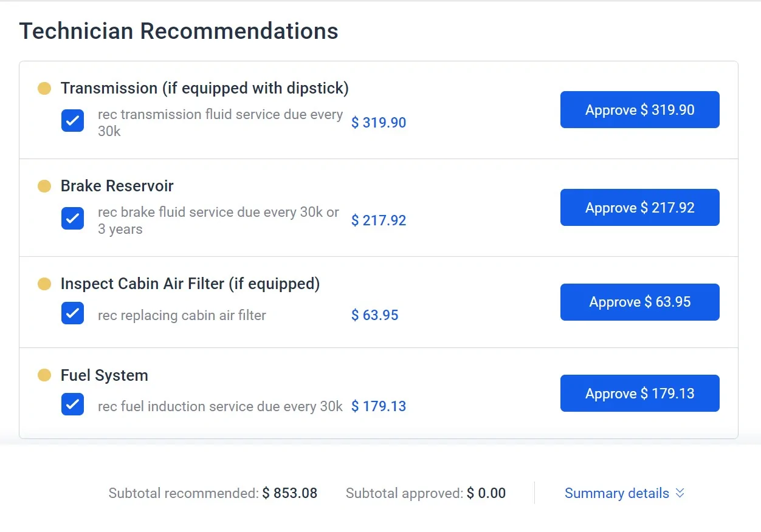
Task: Click the $ 63.95 price text
Action: point(375,315)
